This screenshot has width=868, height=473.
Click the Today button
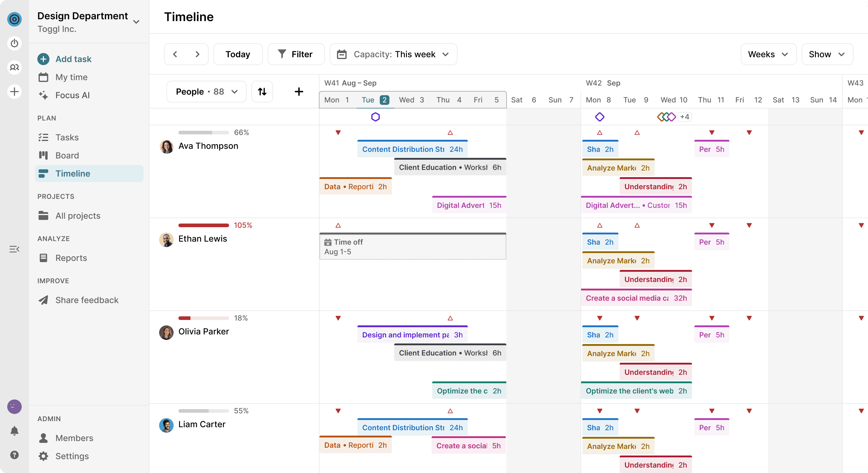(x=237, y=54)
